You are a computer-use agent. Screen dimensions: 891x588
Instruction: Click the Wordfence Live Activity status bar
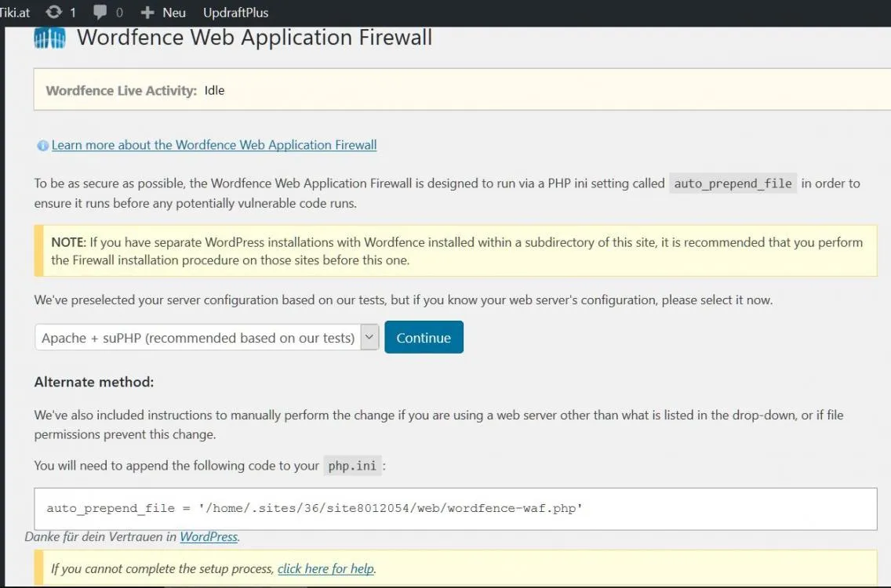click(462, 89)
